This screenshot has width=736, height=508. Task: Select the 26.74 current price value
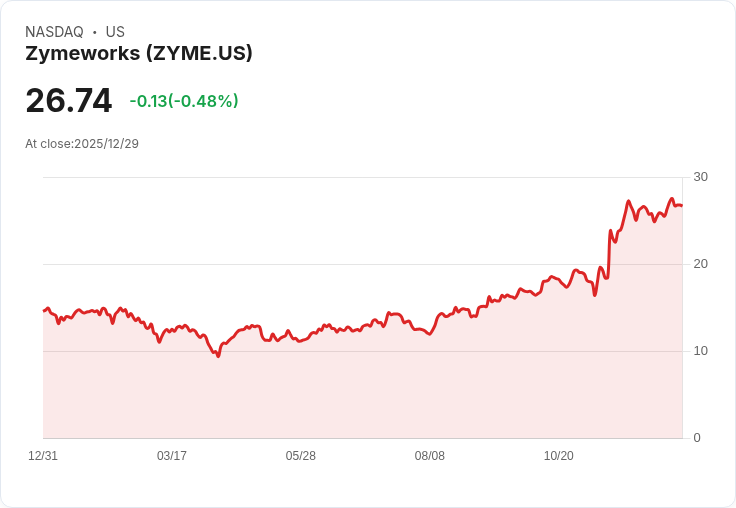tap(69, 100)
